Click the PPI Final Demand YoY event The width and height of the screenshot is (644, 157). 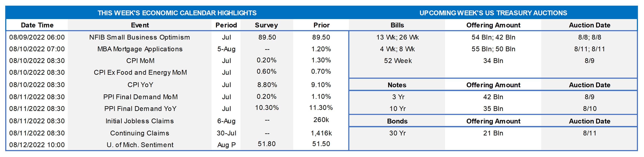(140, 109)
